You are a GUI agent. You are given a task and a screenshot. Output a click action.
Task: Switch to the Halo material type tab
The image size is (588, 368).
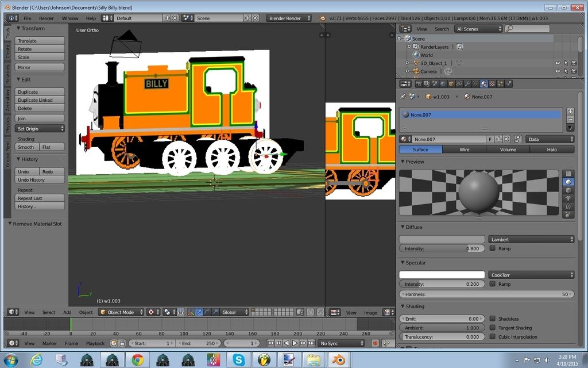tap(552, 149)
